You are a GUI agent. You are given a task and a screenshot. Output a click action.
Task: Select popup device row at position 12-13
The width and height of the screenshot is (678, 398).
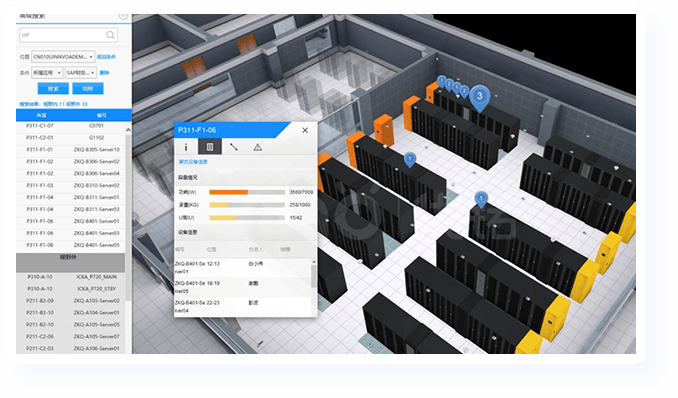click(243, 267)
